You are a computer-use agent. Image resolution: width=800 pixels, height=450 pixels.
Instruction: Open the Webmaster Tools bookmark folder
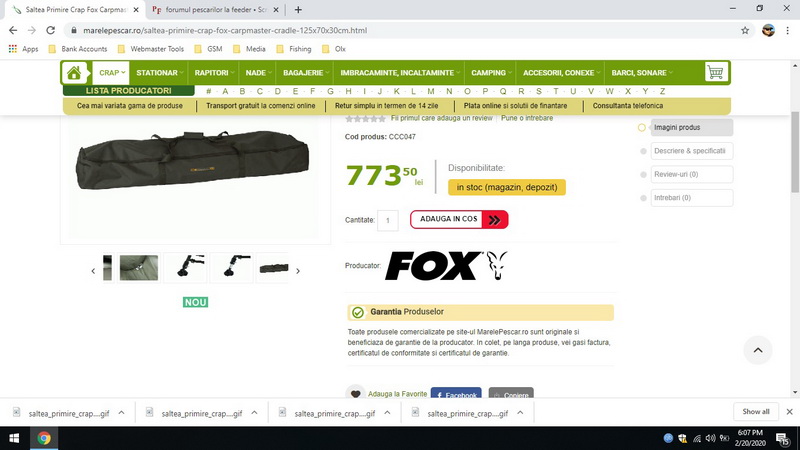pos(151,49)
